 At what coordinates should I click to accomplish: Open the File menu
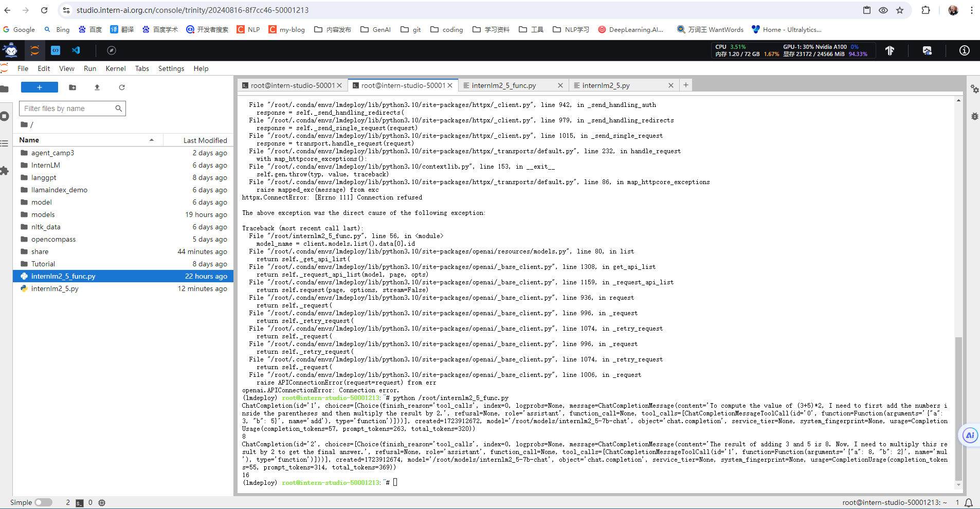tap(23, 68)
